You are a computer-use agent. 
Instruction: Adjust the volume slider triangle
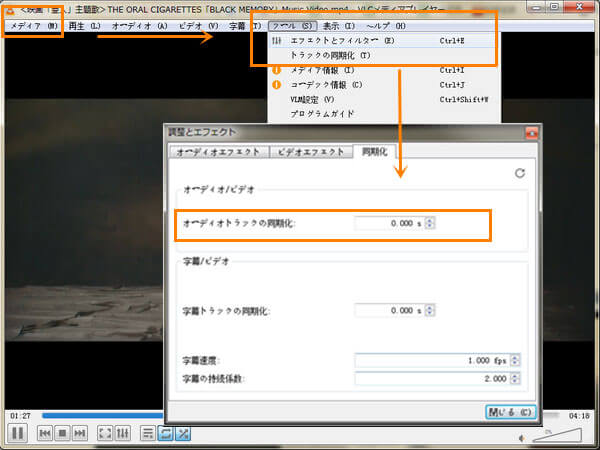557,435
